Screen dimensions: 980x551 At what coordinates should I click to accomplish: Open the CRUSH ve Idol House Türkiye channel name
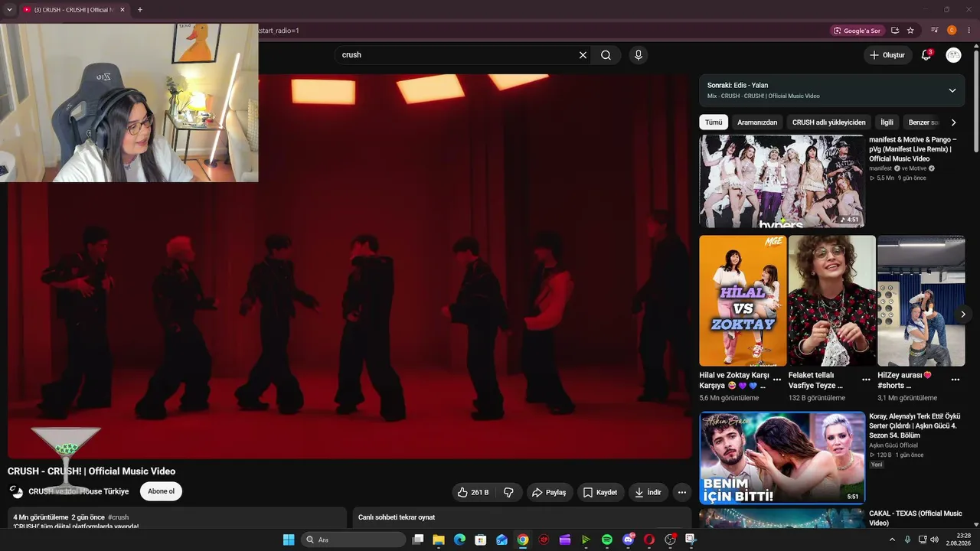pyautogui.click(x=79, y=491)
